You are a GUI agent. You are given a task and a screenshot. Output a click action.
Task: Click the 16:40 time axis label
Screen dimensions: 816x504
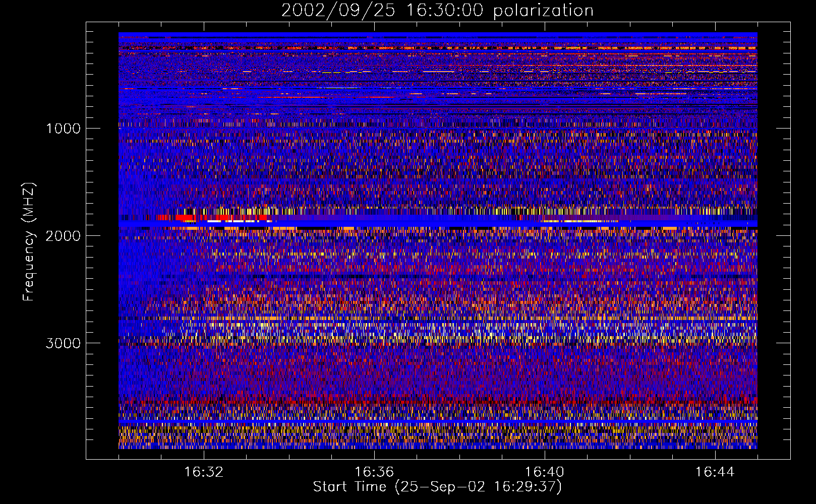pyautogui.click(x=545, y=472)
